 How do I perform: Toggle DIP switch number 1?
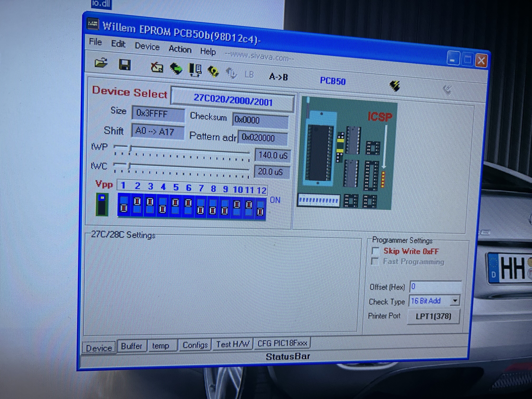tap(124, 205)
